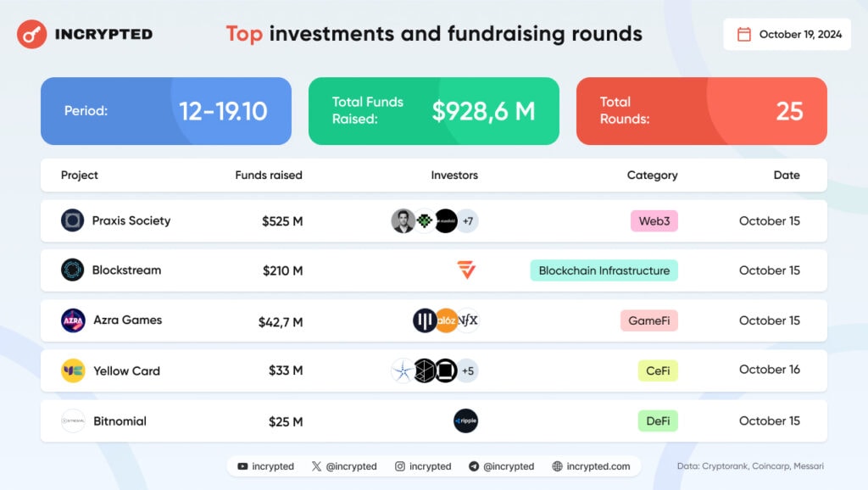Expand the +7 investors badge
Viewport: 868px width, 490px height.
pos(467,221)
